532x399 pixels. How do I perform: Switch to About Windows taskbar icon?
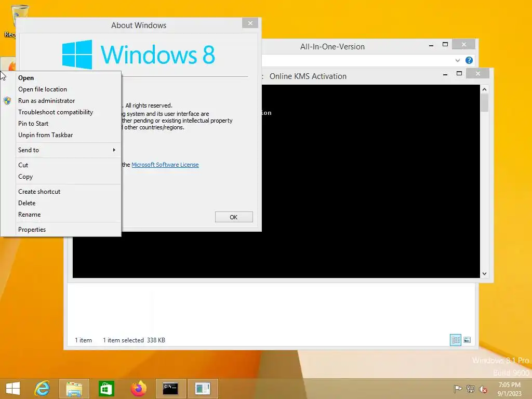[x=203, y=389]
